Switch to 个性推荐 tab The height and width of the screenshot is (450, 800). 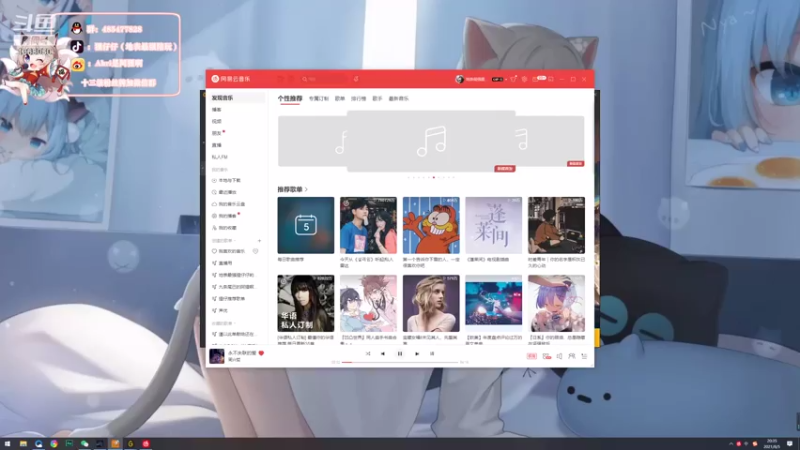click(x=290, y=98)
